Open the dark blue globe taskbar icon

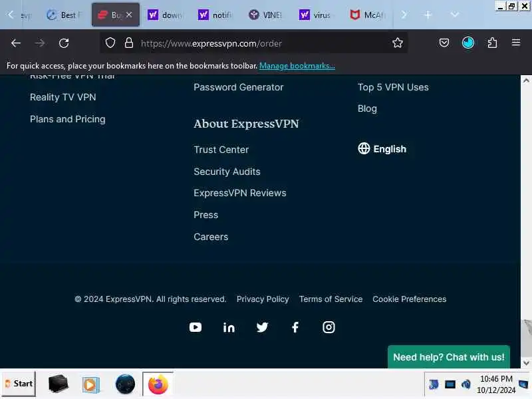tap(125, 384)
